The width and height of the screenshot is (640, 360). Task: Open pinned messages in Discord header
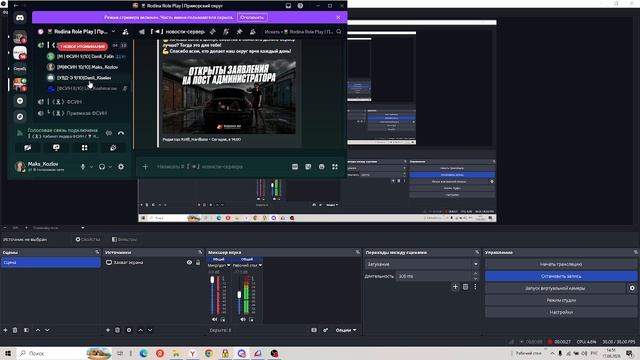(x=240, y=31)
